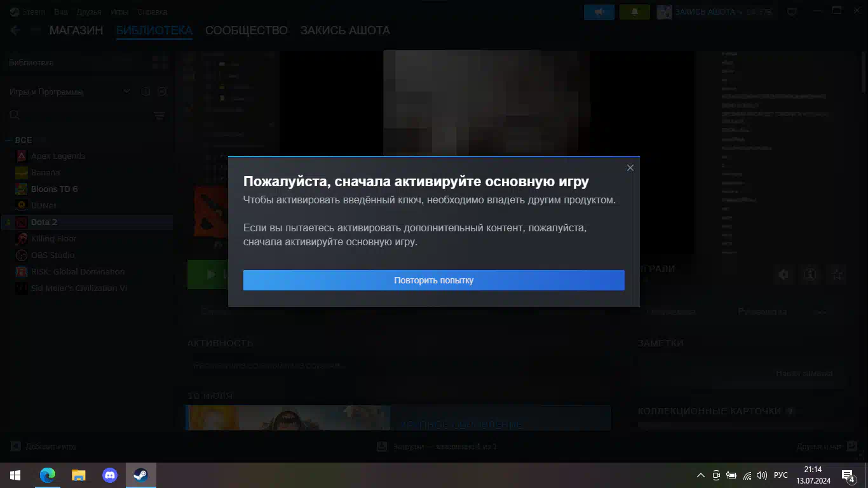Open the ЗАПИСЬ АШОТА profile tab
The width and height of the screenshot is (868, 488).
[345, 30]
